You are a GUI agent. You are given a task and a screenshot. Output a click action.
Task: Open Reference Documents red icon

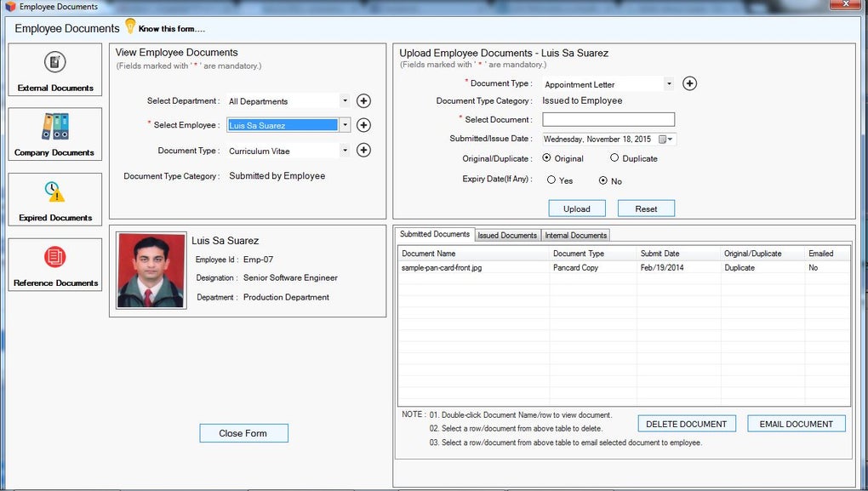pos(54,257)
